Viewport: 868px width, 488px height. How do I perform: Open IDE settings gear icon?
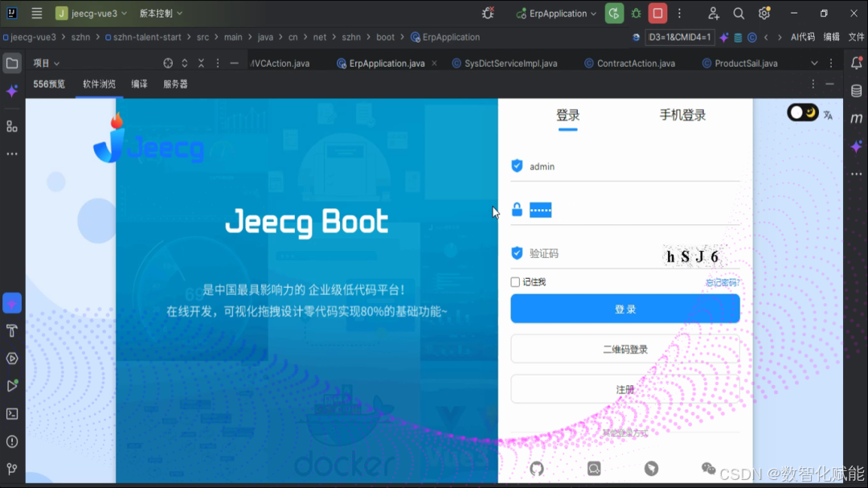pyautogui.click(x=764, y=14)
